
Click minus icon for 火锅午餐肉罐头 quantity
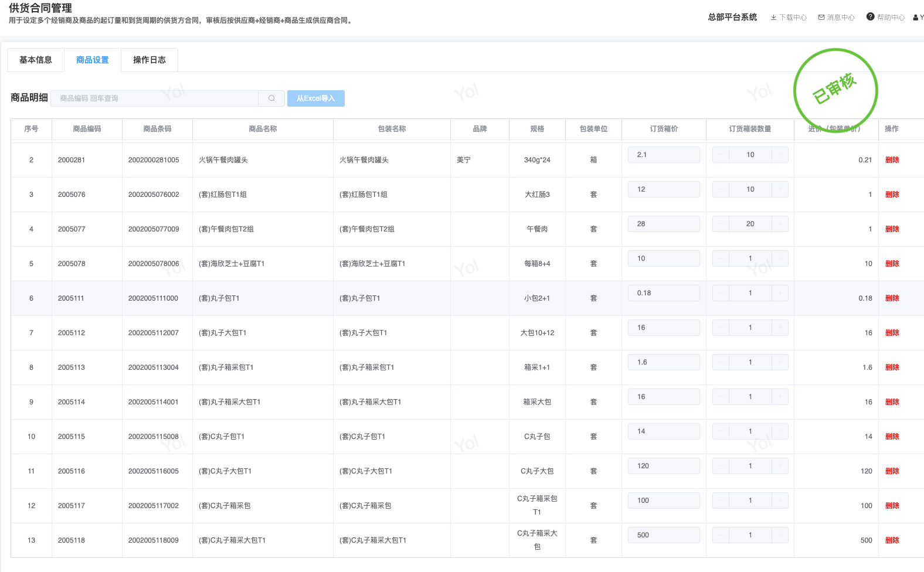721,155
